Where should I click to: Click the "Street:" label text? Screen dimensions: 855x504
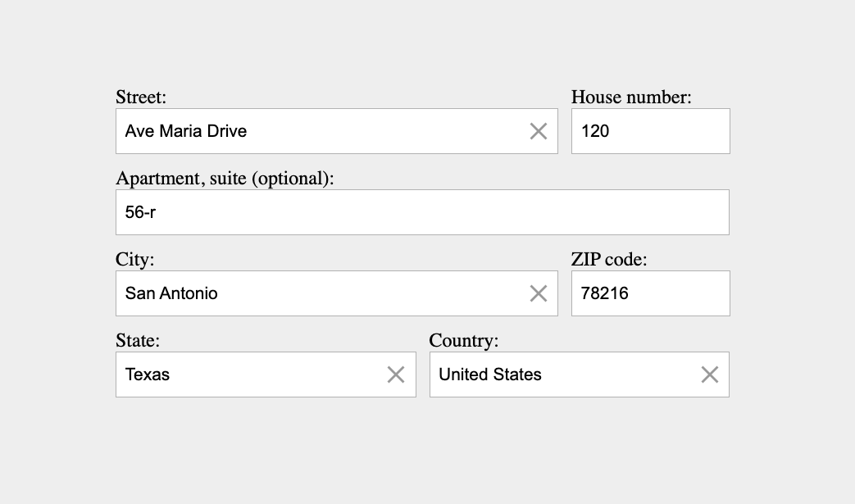click(x=141, y=98)
